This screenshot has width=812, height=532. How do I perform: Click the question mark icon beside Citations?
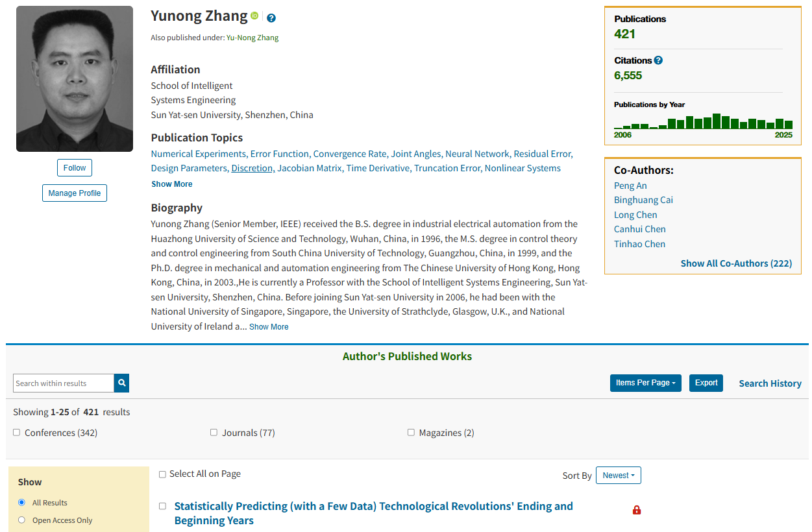coord(659,60)
